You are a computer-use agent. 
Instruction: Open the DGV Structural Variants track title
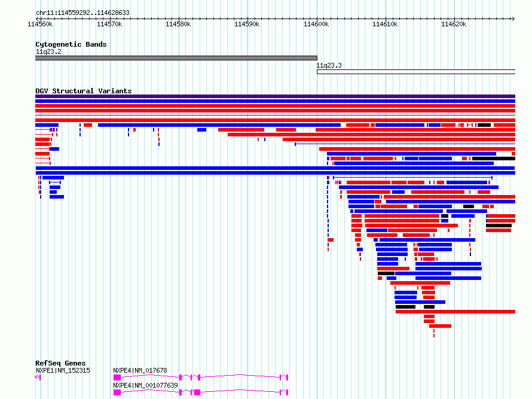[84, 91]
